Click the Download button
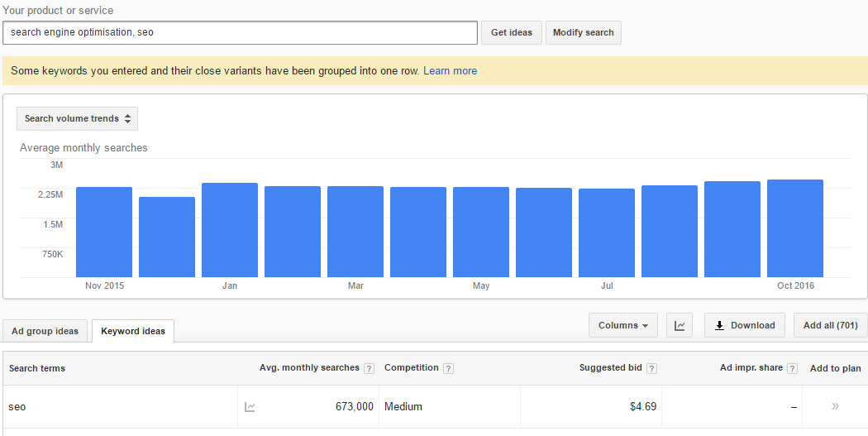868x436 pixels. click(745, 325)
